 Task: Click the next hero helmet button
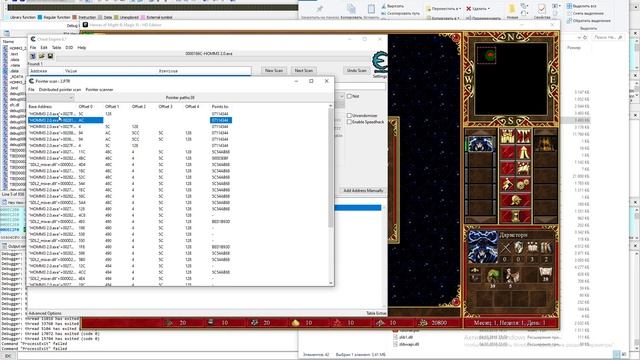click(x=516, y=200)
